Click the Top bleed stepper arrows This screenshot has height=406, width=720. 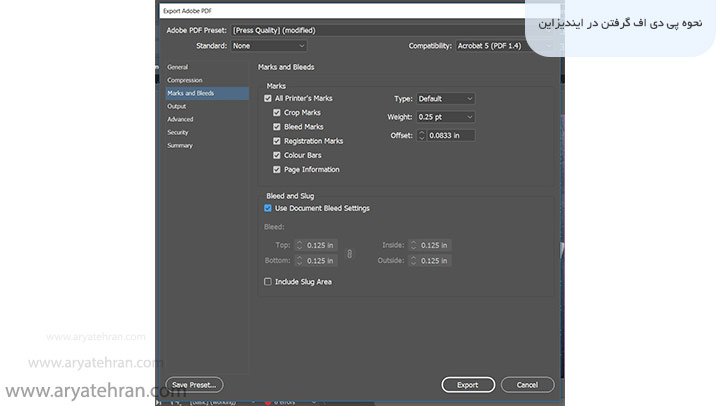[300, 245]
